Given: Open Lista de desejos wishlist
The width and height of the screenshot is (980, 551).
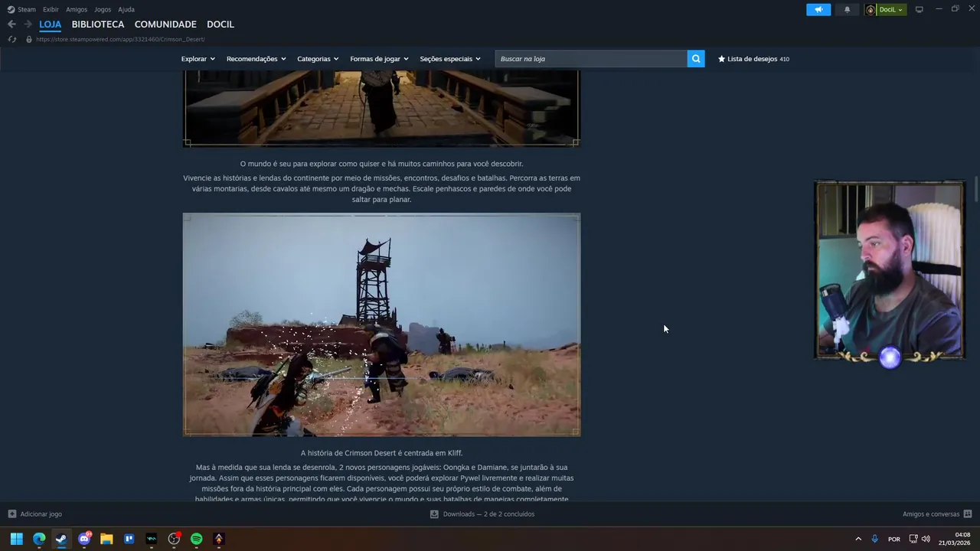Looking at the screenshot, I should pyautogui.click(x=753, y=59).
